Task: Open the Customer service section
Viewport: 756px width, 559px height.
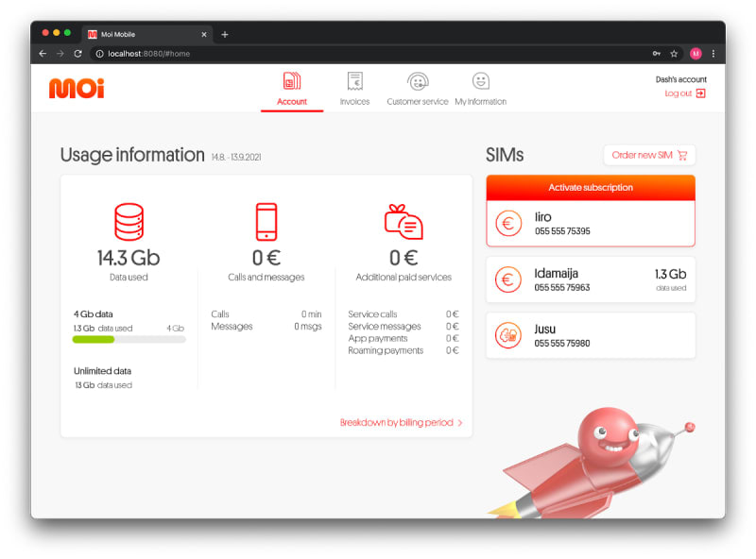Action: pyautogui.click(x=417, y=90)
